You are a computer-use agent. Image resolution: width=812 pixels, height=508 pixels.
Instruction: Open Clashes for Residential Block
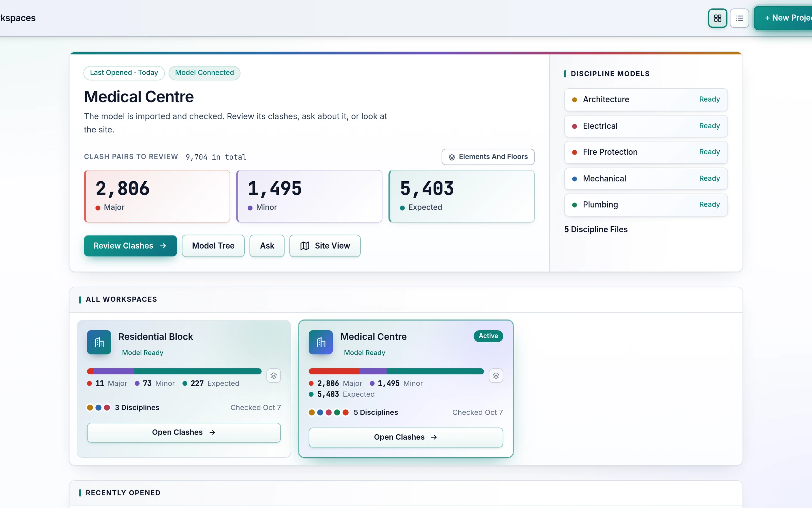184,432
